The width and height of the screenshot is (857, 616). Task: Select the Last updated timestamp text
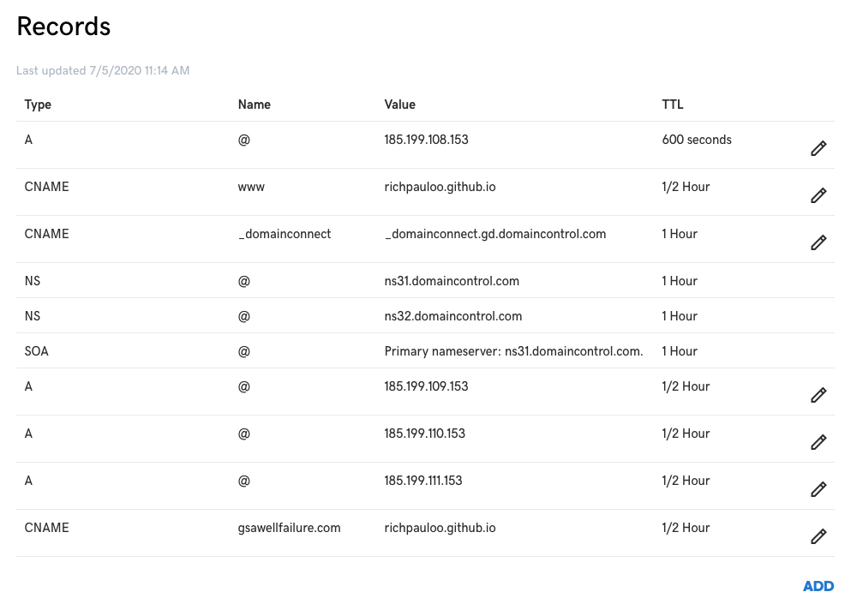click(103, 70)
